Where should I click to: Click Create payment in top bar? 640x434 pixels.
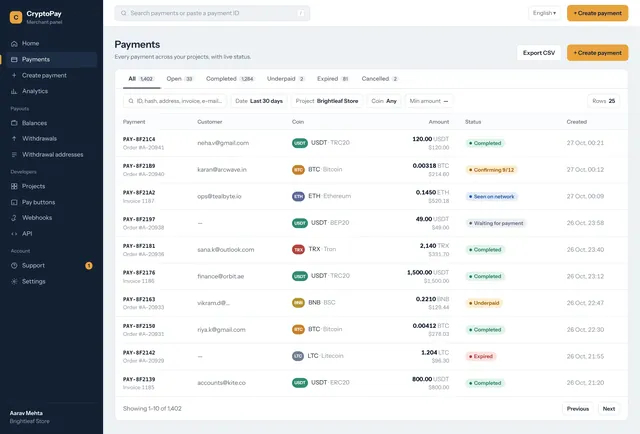click(x=598, y=13)
